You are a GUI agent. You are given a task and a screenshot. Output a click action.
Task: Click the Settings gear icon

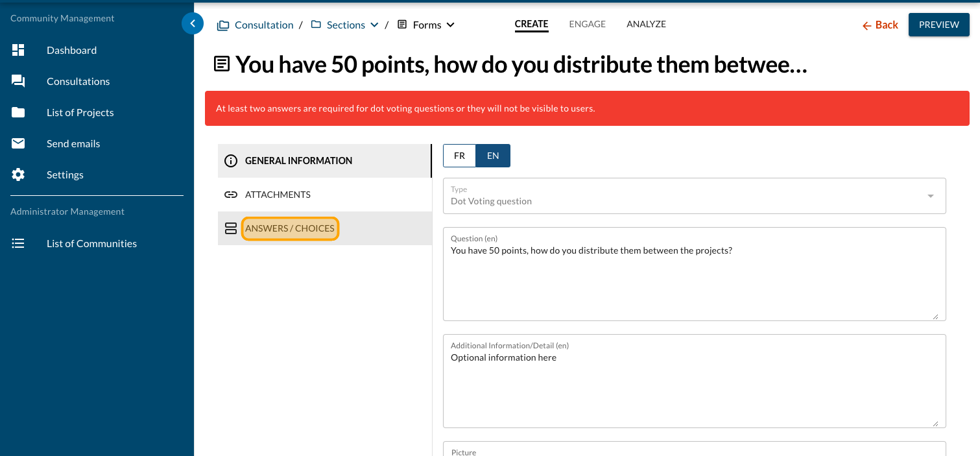[18, 174]
